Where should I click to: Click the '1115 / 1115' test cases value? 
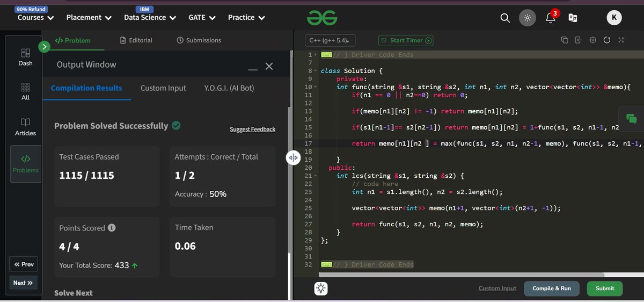(86, 175)
